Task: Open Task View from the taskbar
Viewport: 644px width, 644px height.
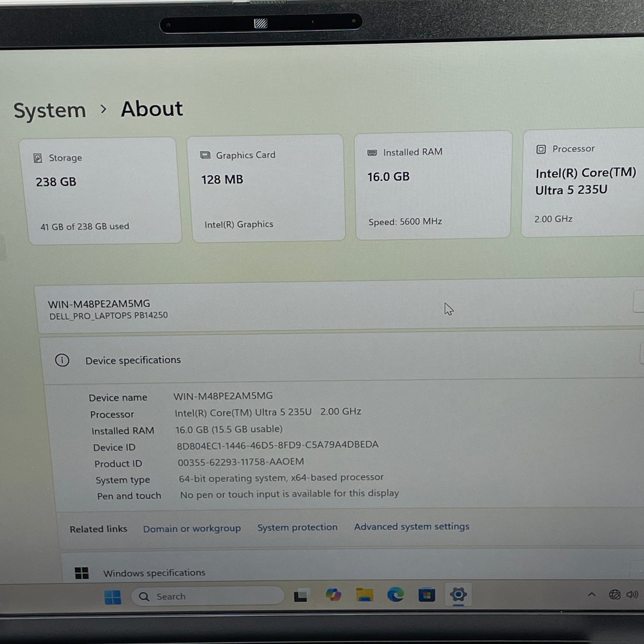Action: [300, 596]
